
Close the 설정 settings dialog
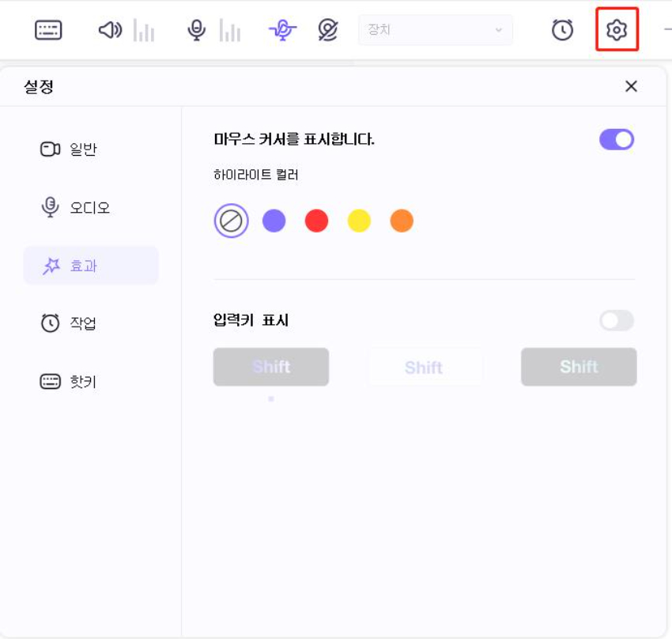click(631, 86)
